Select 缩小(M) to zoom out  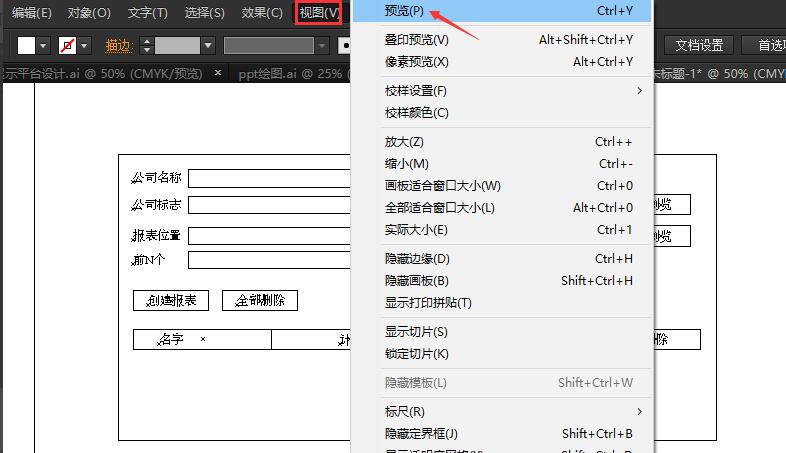[502, 164]
